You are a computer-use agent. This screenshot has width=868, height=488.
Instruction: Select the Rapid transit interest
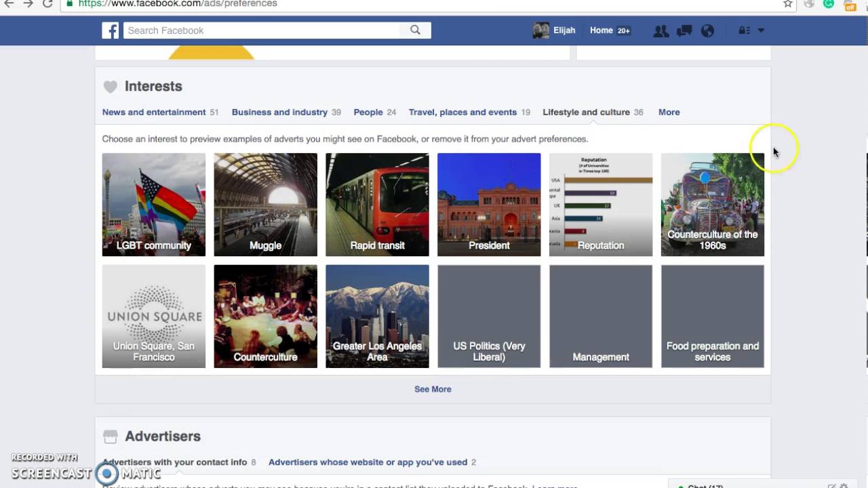pyautogui.click(x=377, y=205)
